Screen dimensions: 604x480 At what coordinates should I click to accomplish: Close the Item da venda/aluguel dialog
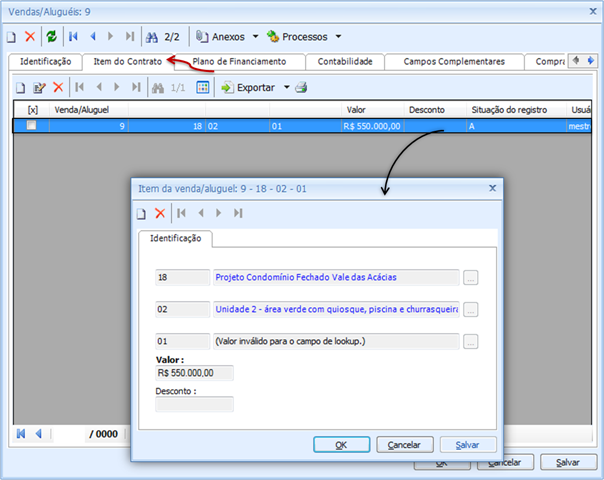(x=492, y=188)
